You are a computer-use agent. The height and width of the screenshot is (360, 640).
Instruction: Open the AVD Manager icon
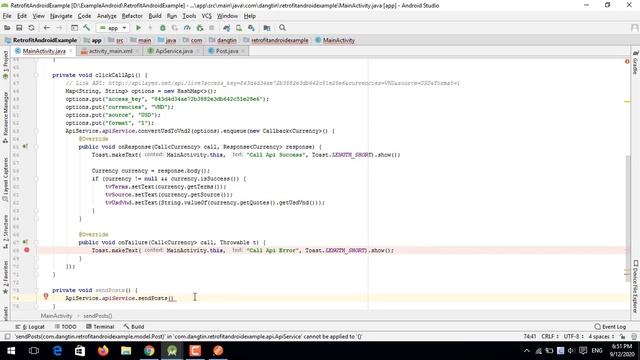(239, 28)
